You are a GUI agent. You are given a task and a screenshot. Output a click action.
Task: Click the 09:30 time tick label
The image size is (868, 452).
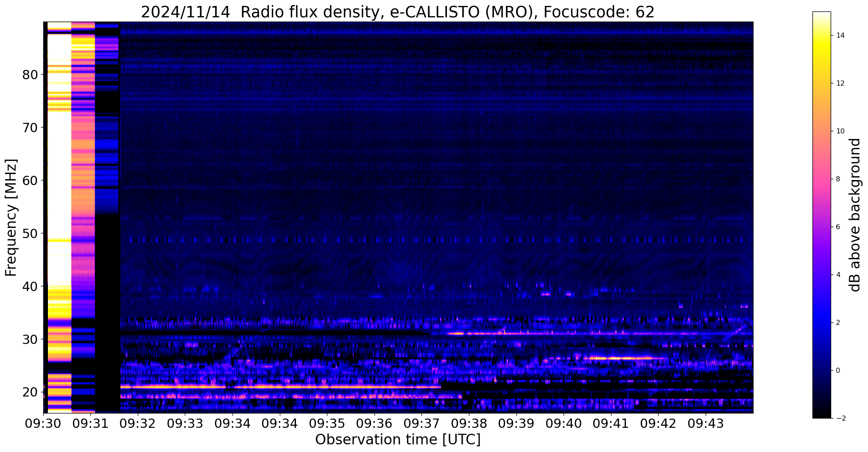pyautogui.click(x=43, y=424)
